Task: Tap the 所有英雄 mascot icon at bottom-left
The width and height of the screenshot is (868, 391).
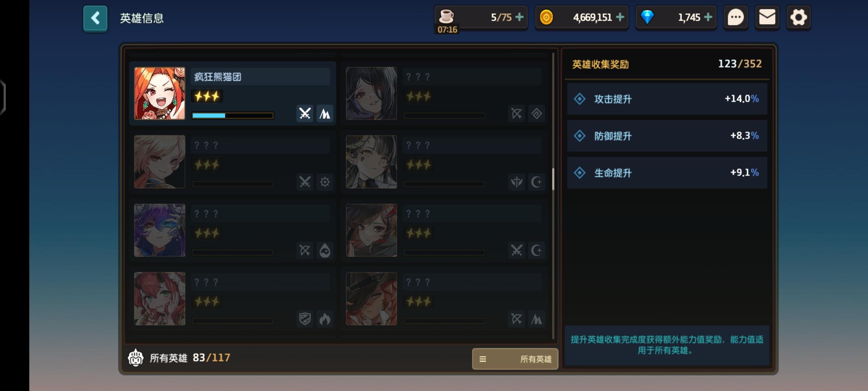Action: (136, 358)
